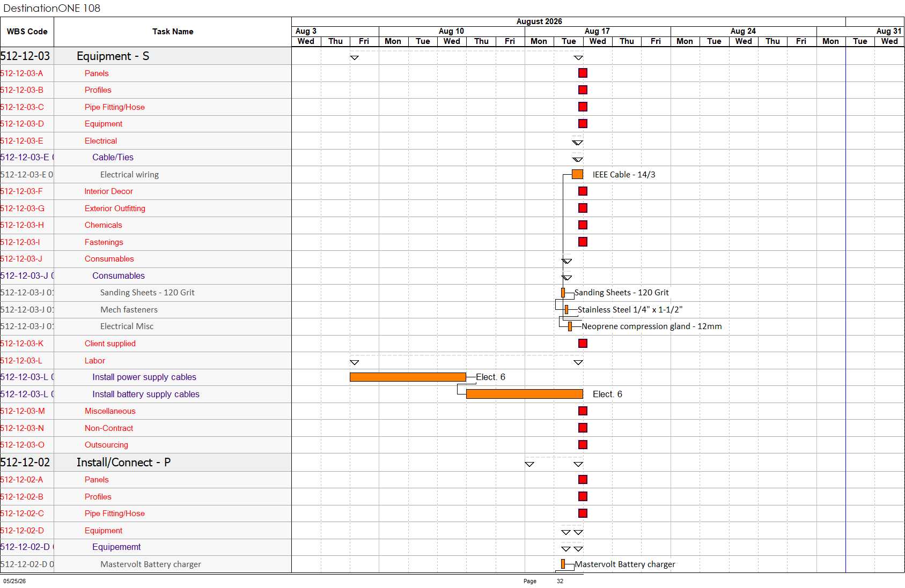The height and width of the screenshot is (588, 905).
Task: Click the red milestone in Client supplied row
Action: click(x=583, y=343)
